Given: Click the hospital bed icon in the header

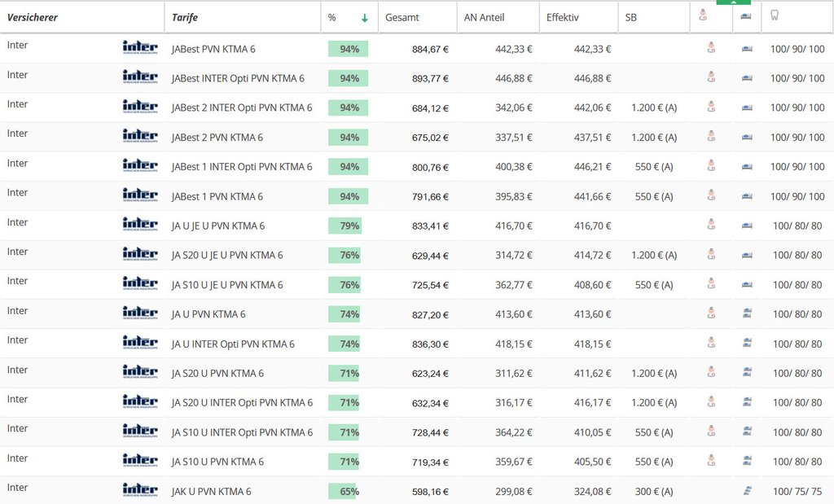Looking at the screenshot, I should click(746, 16).
